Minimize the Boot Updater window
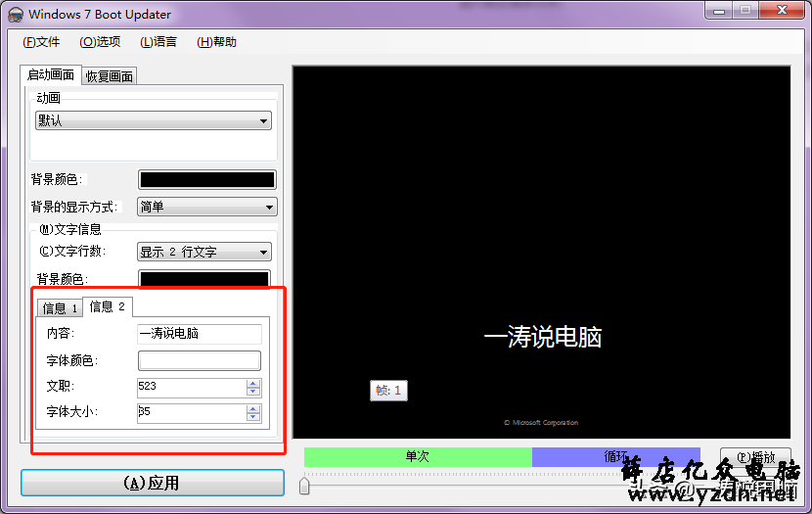 coord(719,11)
